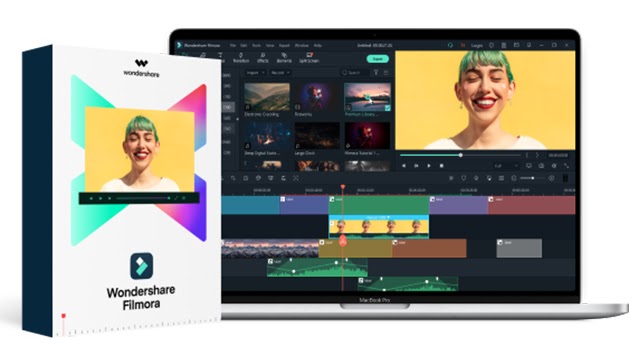Select the dark red clip on top track
Screen dimensions: 640x360
532,205
